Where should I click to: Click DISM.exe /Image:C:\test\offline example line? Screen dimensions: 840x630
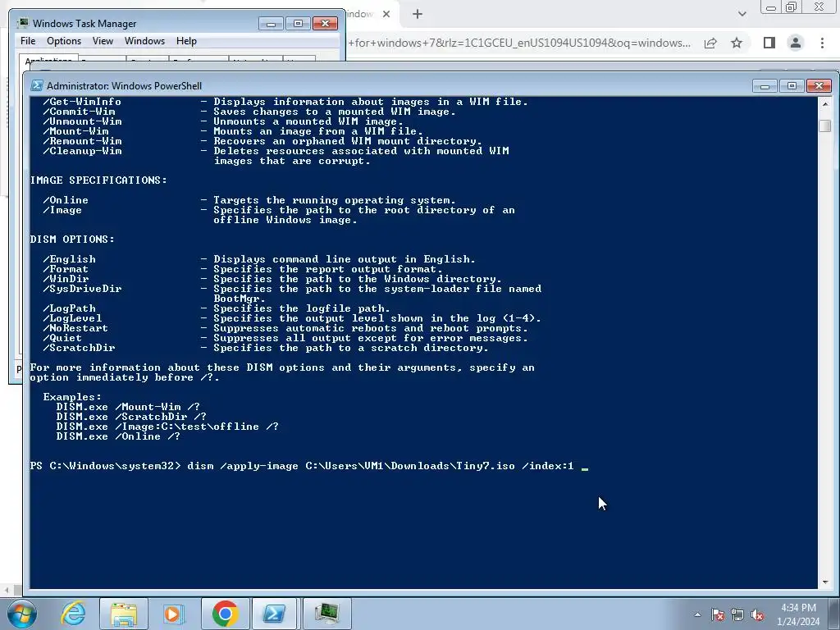point(167,427)
